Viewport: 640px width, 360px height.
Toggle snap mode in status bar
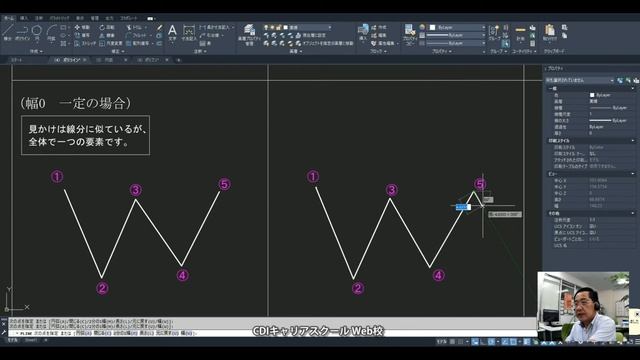pos(460,342)
